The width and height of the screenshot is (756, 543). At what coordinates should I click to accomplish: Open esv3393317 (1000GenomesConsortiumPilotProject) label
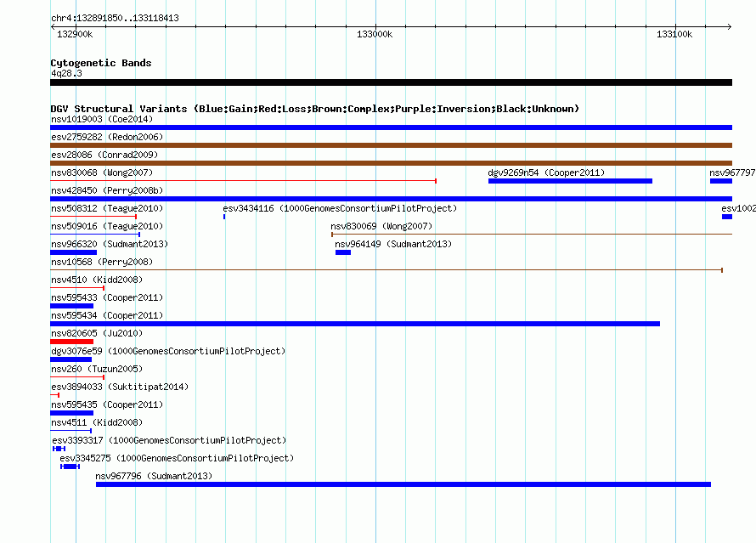click(x=169, y=440)
